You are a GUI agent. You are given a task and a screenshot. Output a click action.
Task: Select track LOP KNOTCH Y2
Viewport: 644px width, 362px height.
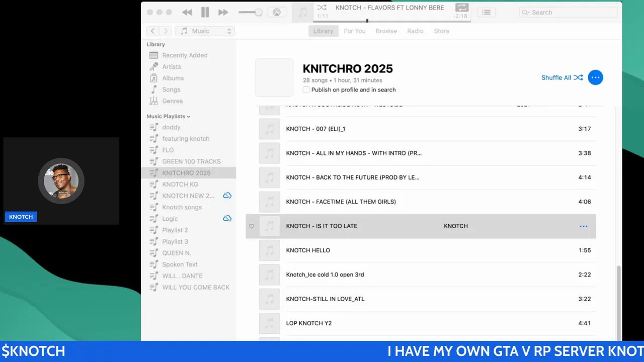pos(421,323)
